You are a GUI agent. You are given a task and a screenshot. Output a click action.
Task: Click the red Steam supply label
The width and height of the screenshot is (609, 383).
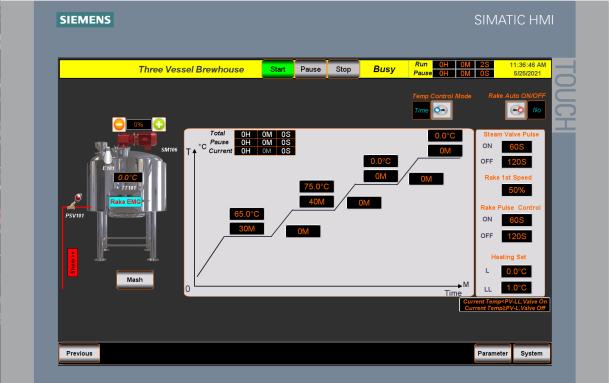click(73, 263)
